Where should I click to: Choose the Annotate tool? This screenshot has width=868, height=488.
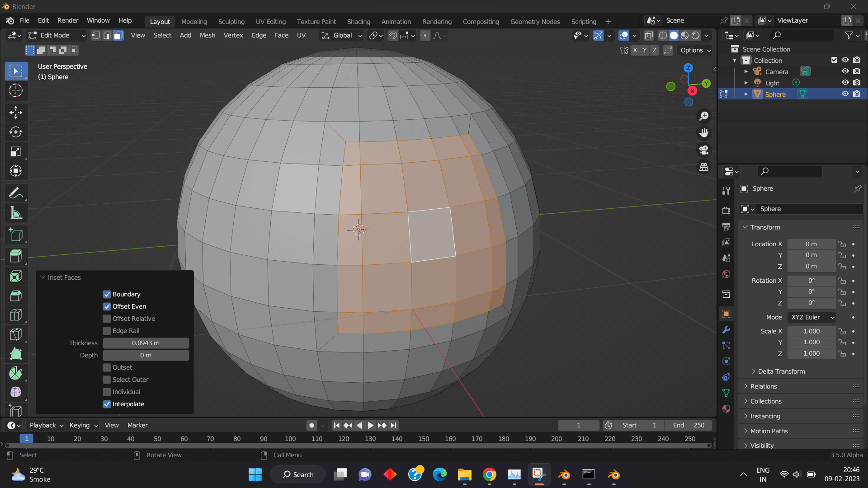tap(16, 193)
